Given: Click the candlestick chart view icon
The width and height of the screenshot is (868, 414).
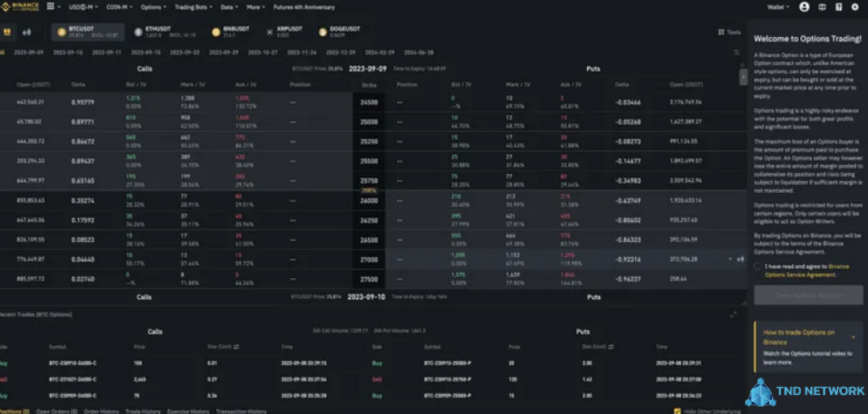Looking at the screenshot, I should [26, 33].
